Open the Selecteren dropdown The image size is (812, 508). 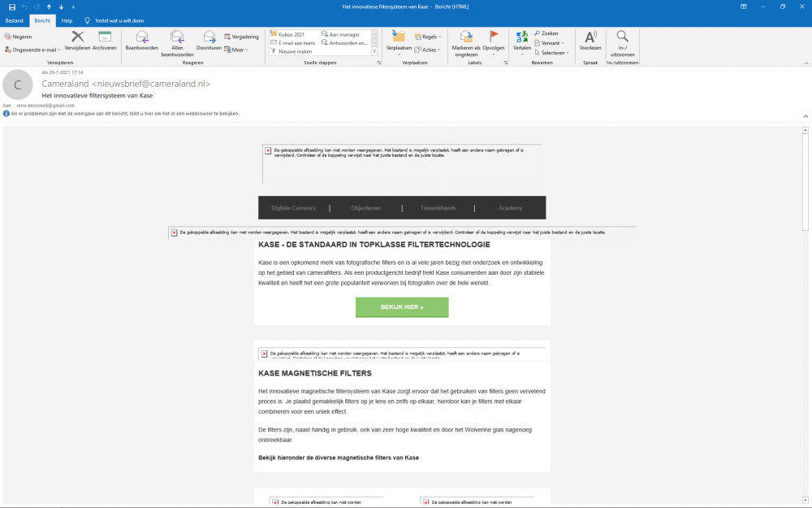coord(552,52)
